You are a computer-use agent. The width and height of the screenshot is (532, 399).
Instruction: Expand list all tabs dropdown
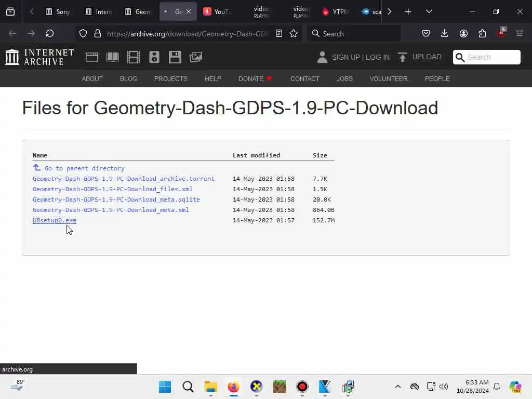pyautogui.click(x=429, y=11)
